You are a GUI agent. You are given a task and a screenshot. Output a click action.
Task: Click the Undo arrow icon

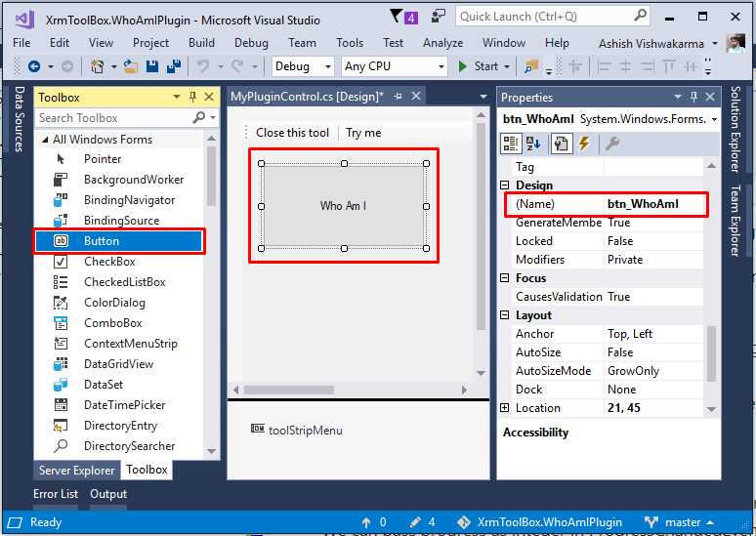pos(203,66)
